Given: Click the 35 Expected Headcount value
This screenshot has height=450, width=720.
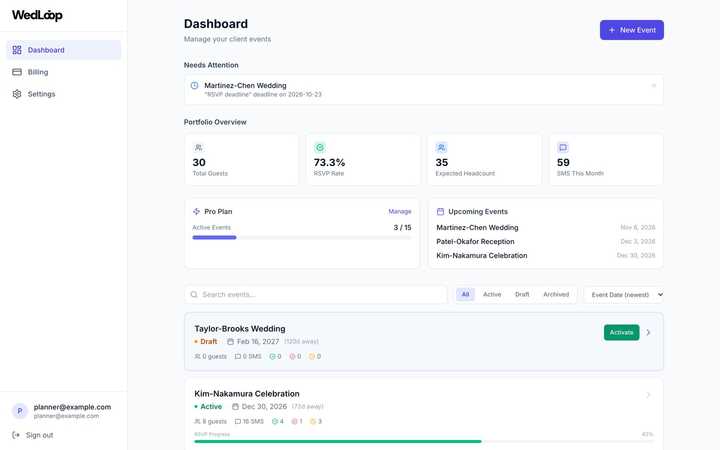Looking at the screenshot, I should 442,163.
